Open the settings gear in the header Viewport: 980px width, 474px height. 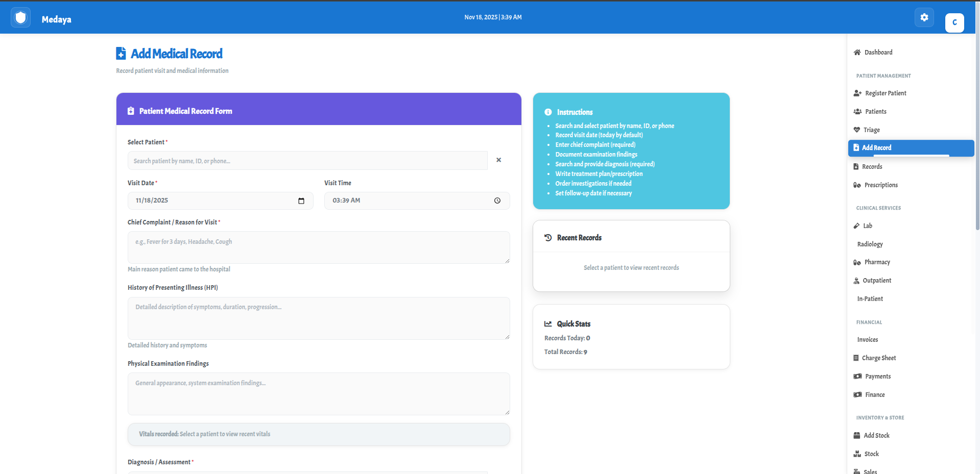pos(924,17)
